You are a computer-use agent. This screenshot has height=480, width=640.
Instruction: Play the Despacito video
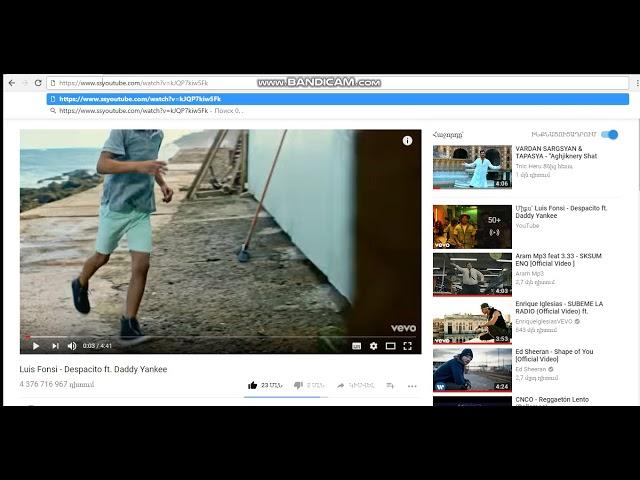click(36, 346)
